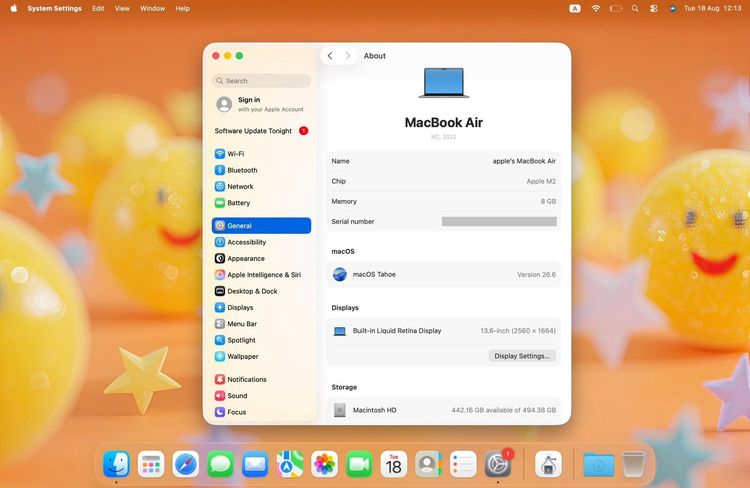Open Spotlight settings
Screen dimensions: 750x488
tap(261, 340)
